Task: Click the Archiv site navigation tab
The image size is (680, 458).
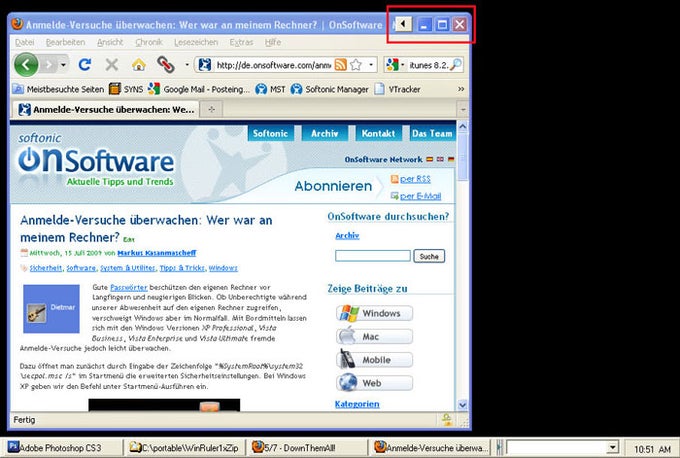Action: coord(324,133)
